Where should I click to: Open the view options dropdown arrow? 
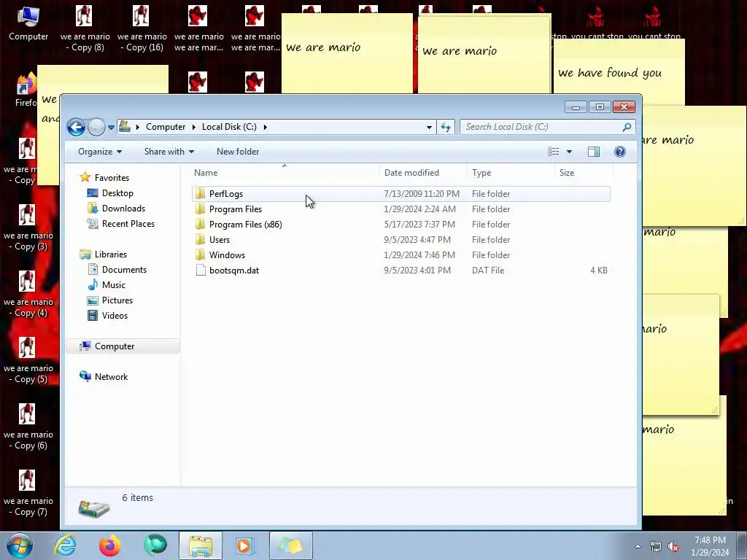569,152
